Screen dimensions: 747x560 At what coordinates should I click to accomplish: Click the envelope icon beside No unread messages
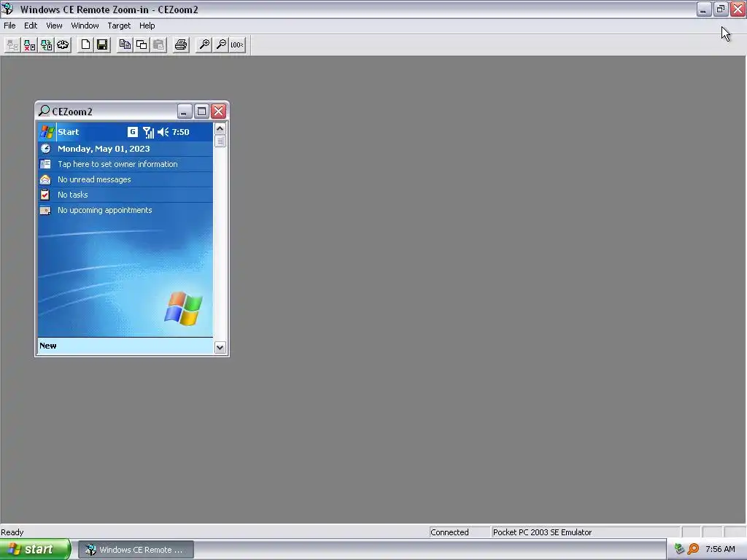pyautogui.click(x=45, y=179)
